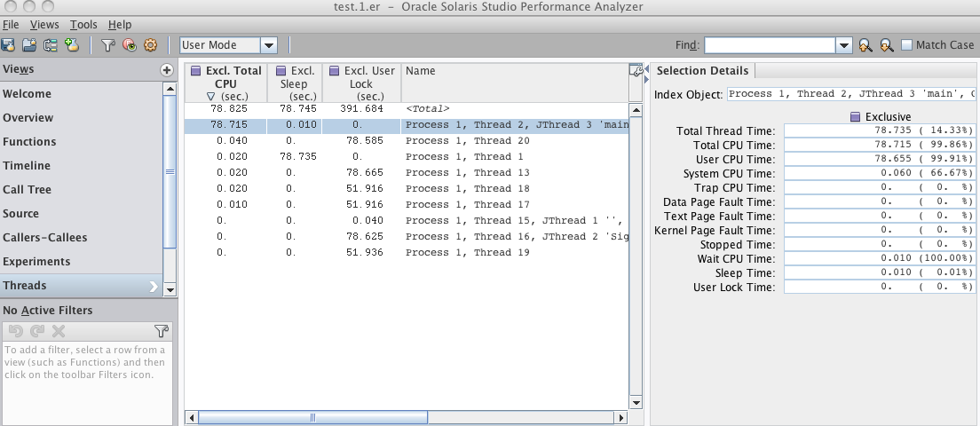
Task: Select row Process 1, Thread 16, JThread 2
Action: pos(407,237)
